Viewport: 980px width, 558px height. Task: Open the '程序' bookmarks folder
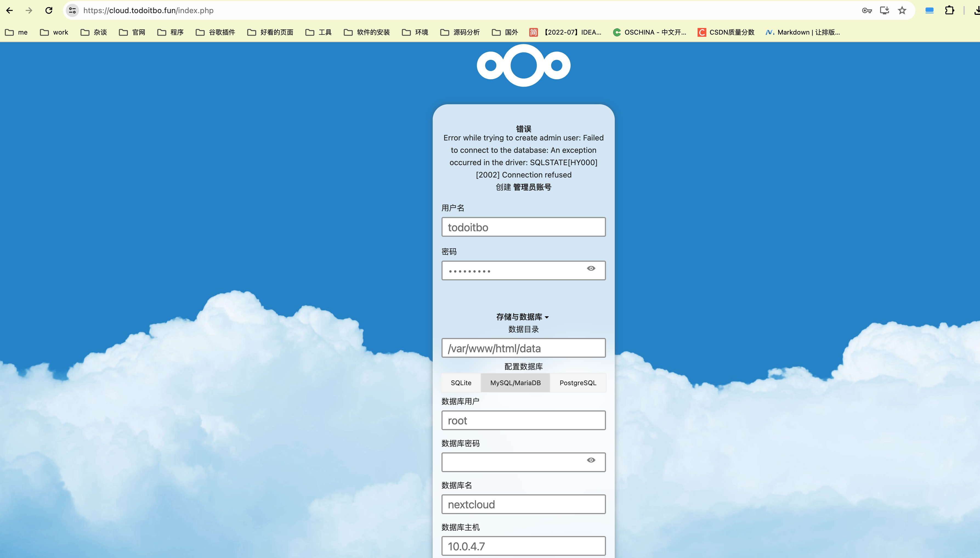tap(171, 32)
